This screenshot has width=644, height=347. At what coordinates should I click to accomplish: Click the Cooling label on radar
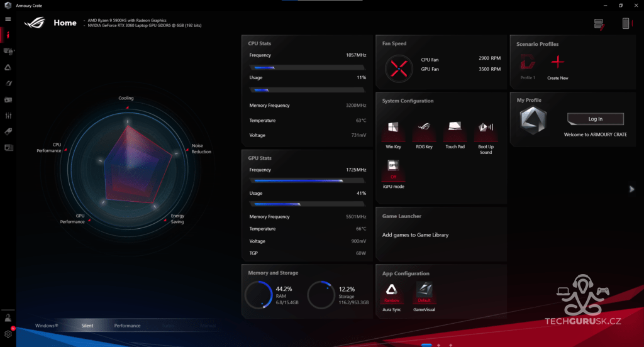point(126,98)
